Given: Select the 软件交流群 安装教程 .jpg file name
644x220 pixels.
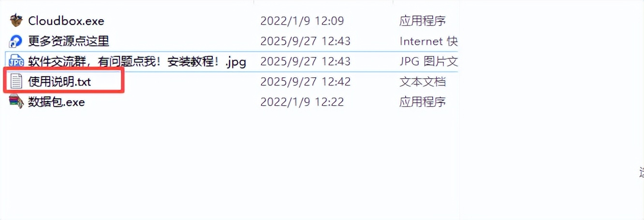Looking at the screenshot, I should pyautogui.click(x=137, y=62).
